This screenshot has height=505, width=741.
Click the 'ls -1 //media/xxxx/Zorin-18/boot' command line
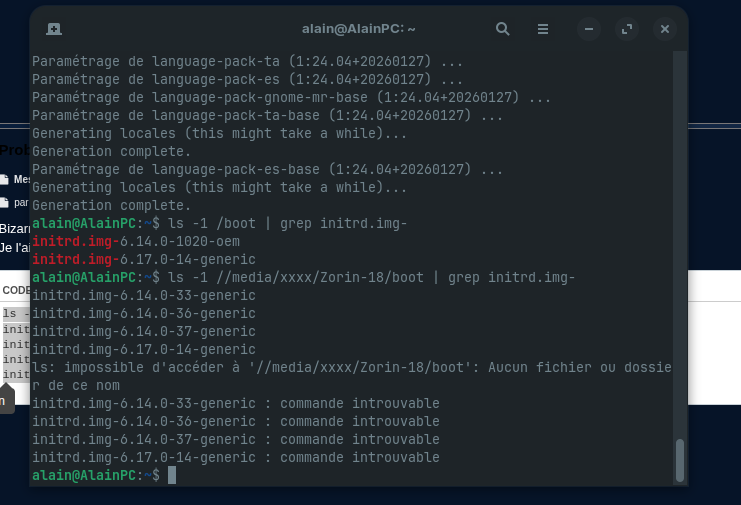(x=372, y=277)
